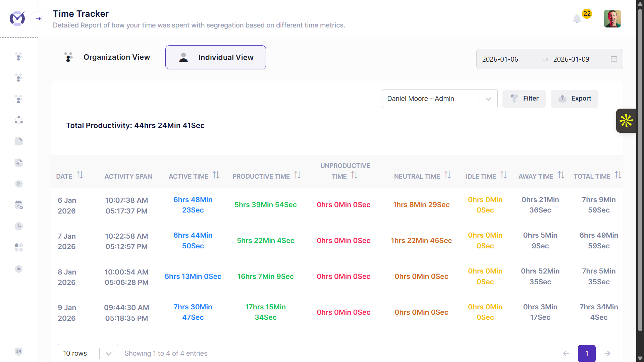Select the document-with-arrow export icon in sidebar
Viewport: 644px width, 362px height.
click(18, 163)
